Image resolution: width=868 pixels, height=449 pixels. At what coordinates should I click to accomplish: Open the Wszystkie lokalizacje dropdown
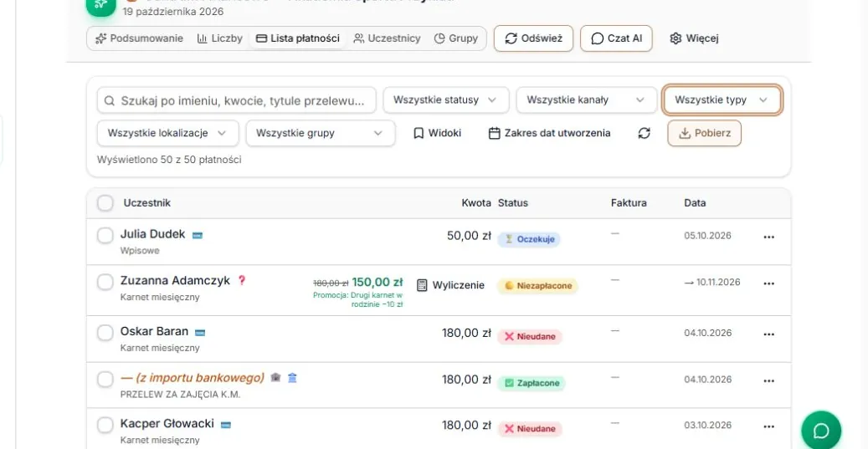[167, 133]
